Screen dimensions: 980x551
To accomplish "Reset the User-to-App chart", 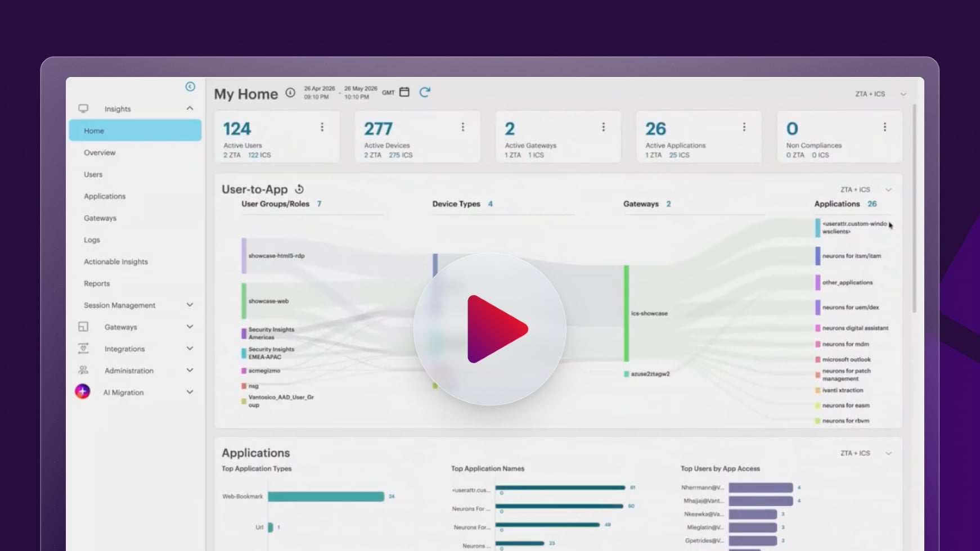I will (x=299, y=189).
